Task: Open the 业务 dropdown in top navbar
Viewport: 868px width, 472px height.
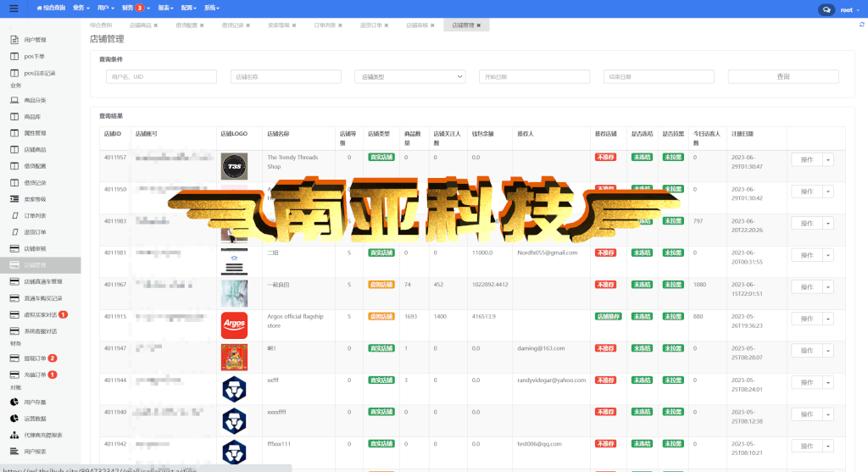Action: click(x=81, y=8)
